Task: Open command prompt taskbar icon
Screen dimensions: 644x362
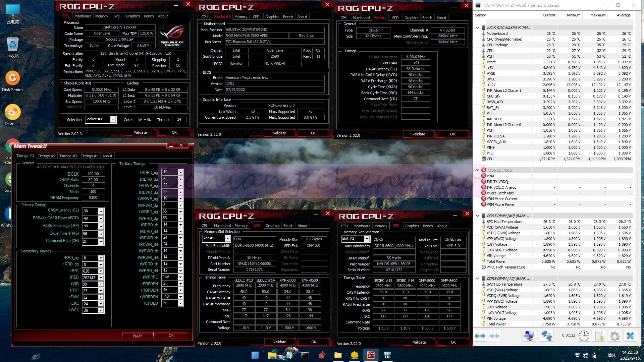Action: [305, 355]
